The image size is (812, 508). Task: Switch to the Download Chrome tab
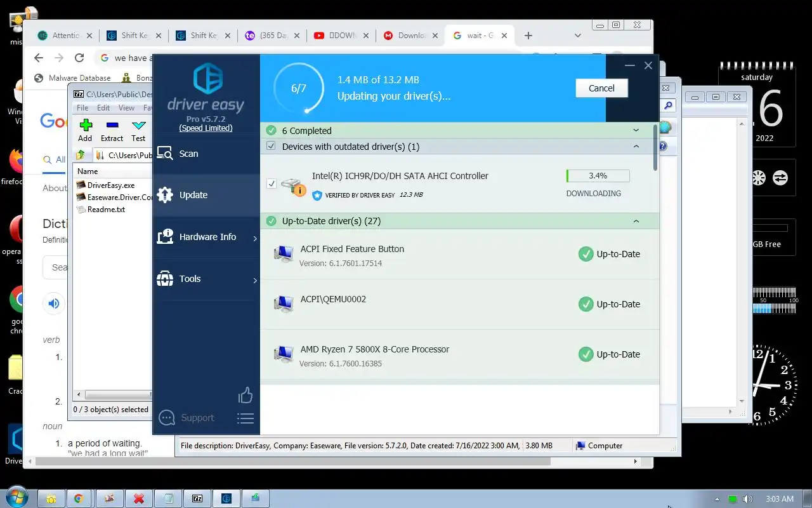pyautogui.click(x=411, y=36)
